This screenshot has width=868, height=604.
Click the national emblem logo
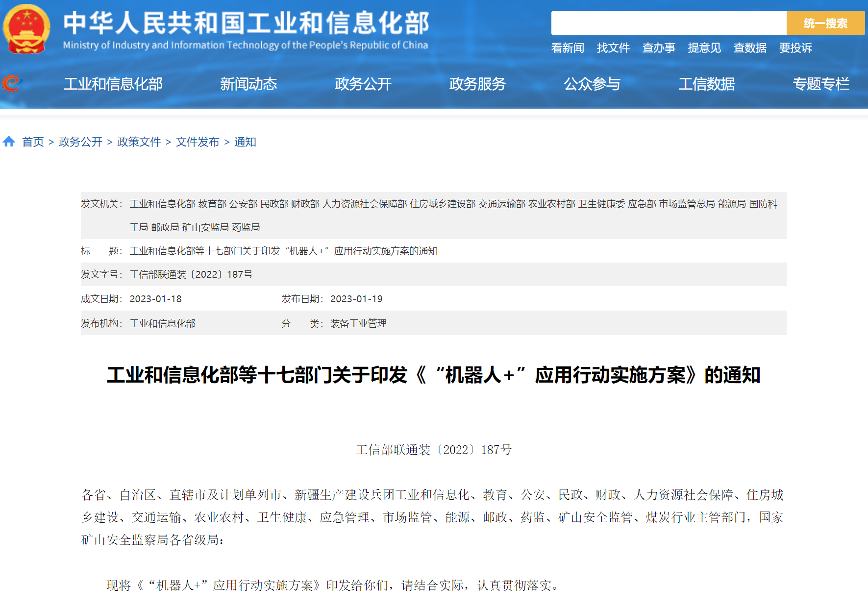26,28
